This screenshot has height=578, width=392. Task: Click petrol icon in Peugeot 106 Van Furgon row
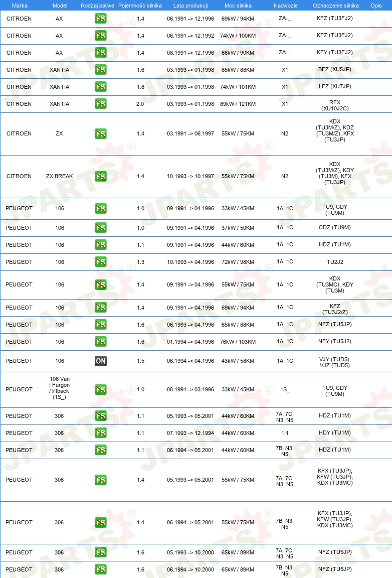pos(101,389)
